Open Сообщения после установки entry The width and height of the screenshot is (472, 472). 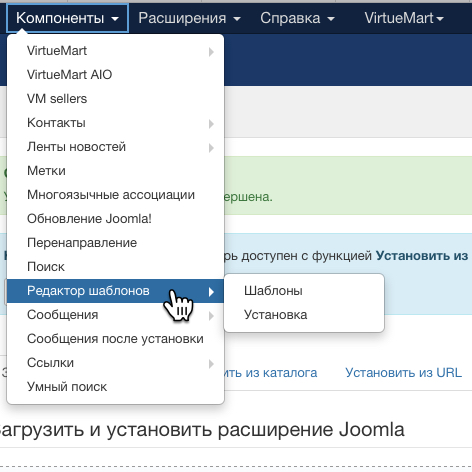pyautogui.click(x=115, y=339)
